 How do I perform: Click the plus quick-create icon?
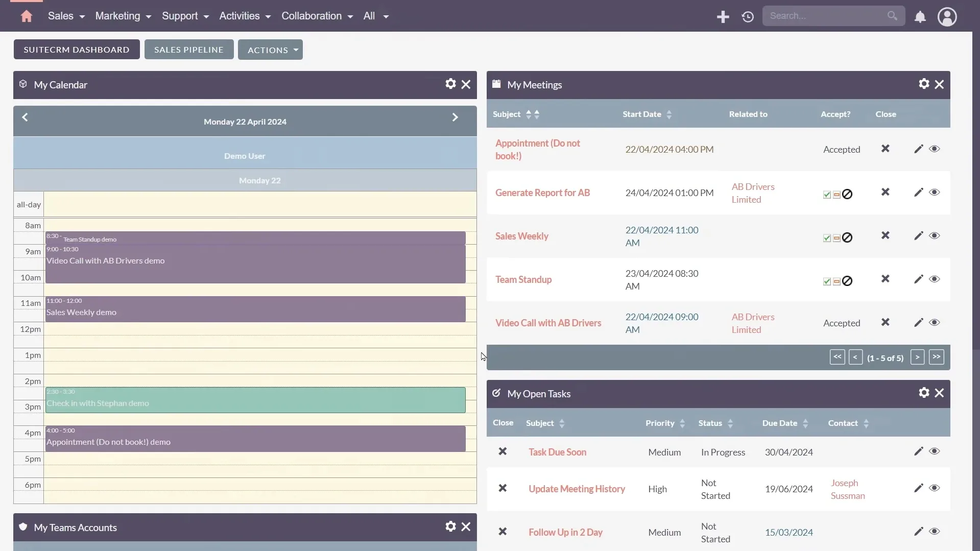coord(723,17)
